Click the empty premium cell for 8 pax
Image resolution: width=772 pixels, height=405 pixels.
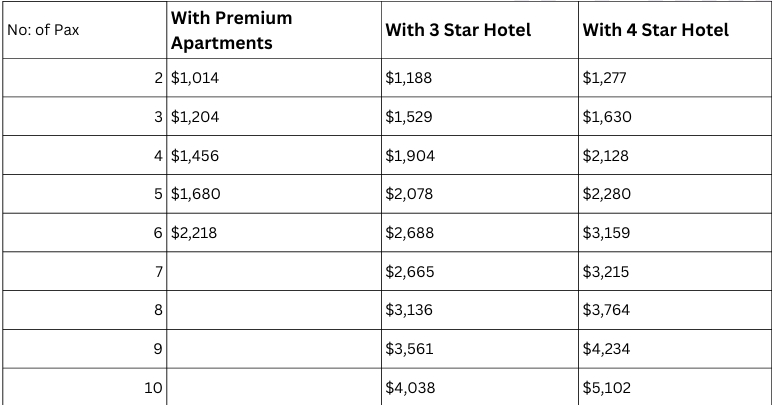272,310
